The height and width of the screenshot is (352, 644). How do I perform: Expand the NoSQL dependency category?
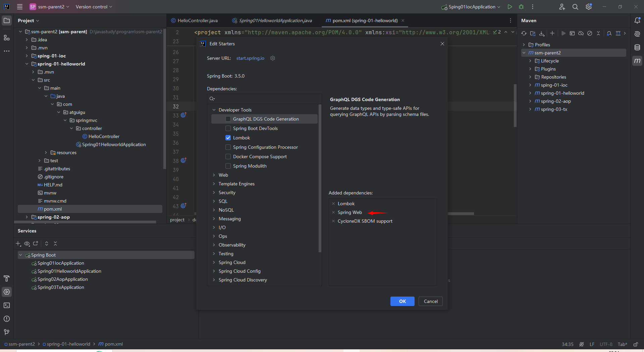click(x=214, y=210)
